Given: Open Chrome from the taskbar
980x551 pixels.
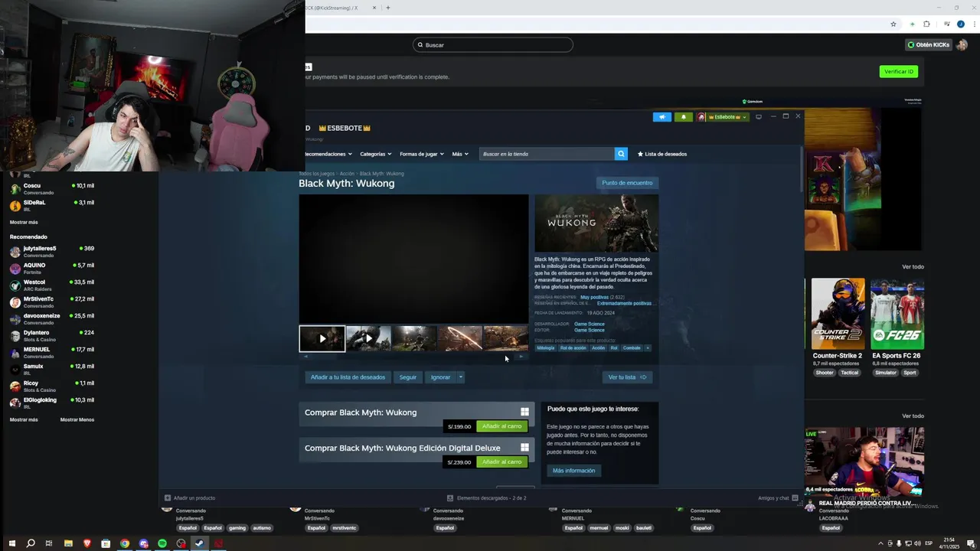Looking at the screenshot, I should (x=125, y=543).
